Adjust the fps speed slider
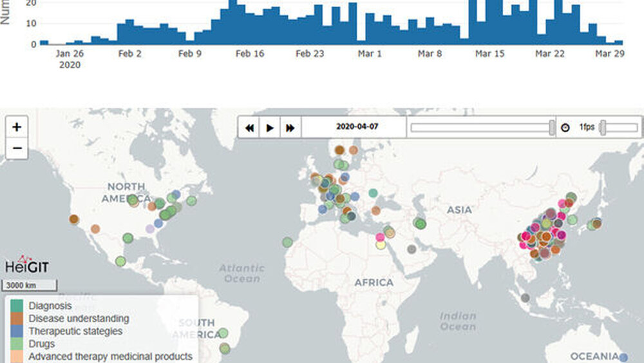 pos(603,128)
